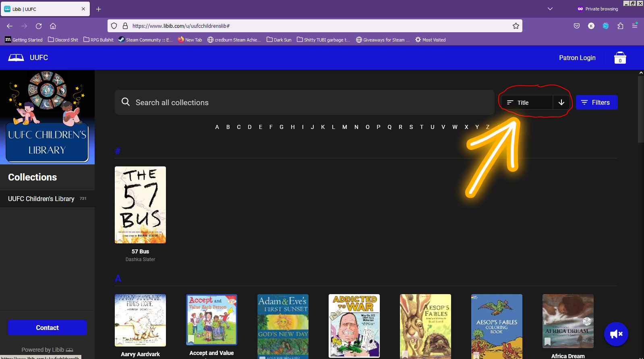This screenshot has width=644, height=359.
Task: Open Adam & Eve's First Sunset cover
Action: coord(283,326)
